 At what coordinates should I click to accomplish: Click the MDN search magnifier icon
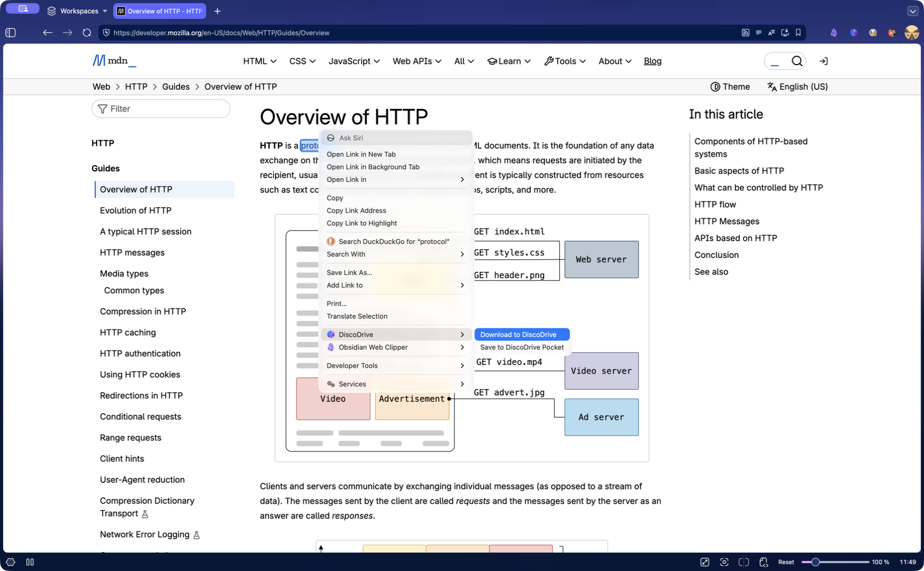797,61
